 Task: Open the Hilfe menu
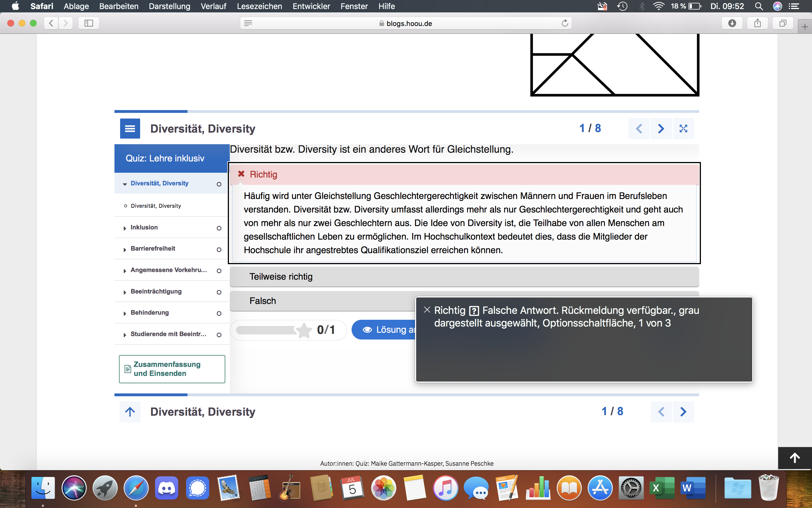click(x=387, y=6)
